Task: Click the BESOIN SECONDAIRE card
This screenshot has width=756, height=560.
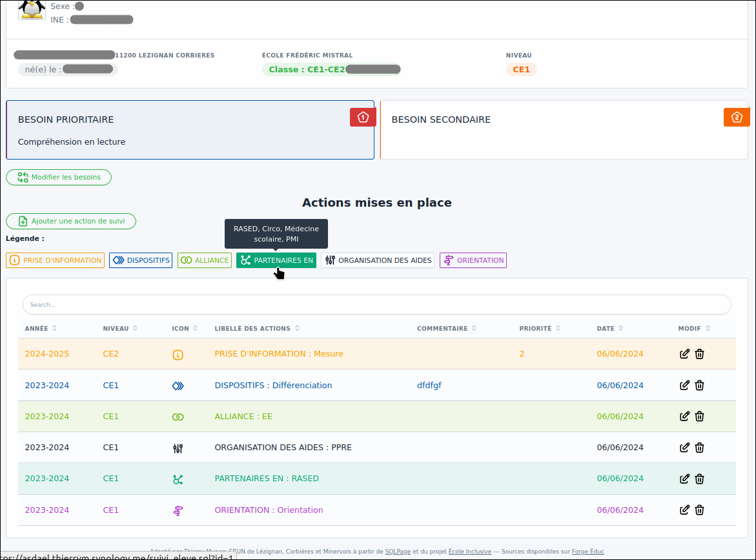Action: coord(564,130)
